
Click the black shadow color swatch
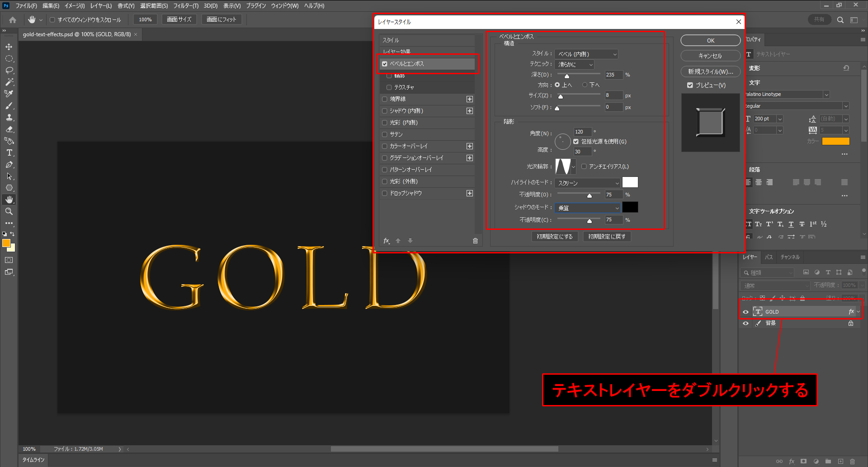point(630,207)
